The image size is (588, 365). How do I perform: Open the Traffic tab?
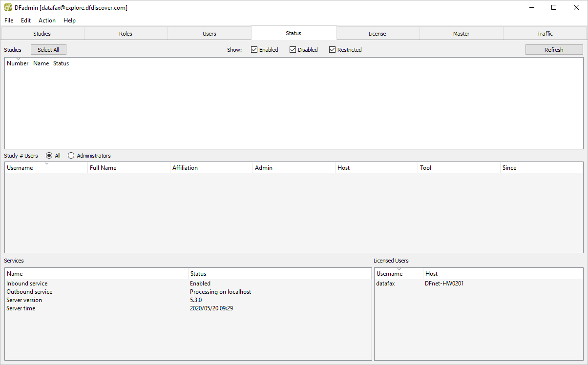tap(545, 34)
